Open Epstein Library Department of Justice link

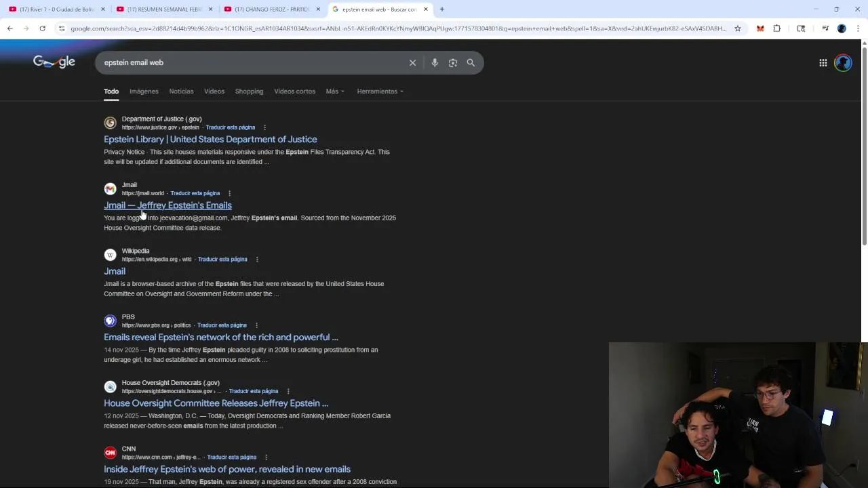tap(210, 140)
